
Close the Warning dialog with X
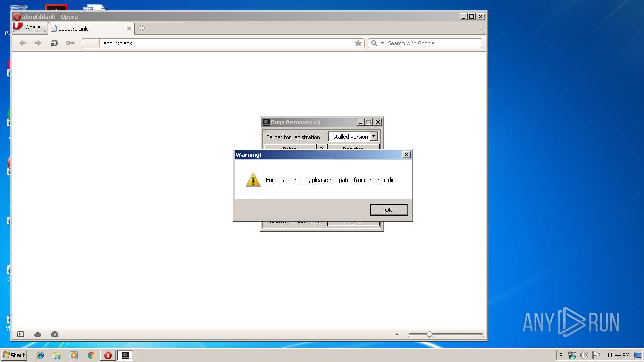407,155
